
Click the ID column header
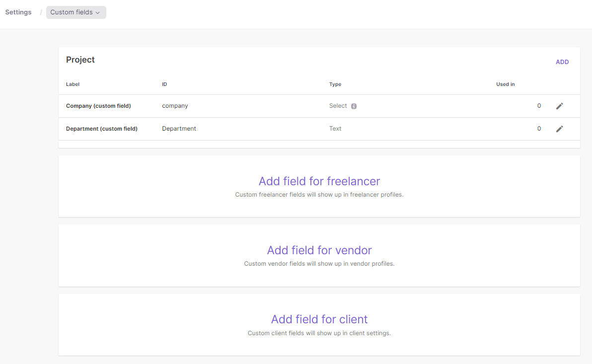click(x=164, y=84)
